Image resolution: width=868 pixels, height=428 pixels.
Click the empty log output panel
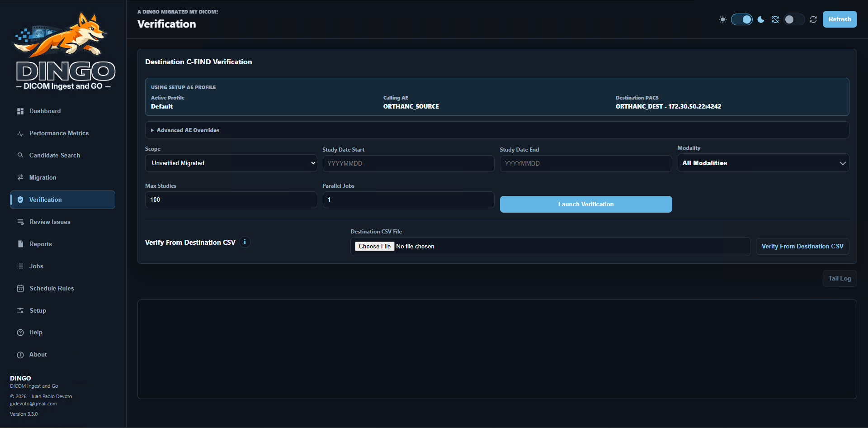497,349
